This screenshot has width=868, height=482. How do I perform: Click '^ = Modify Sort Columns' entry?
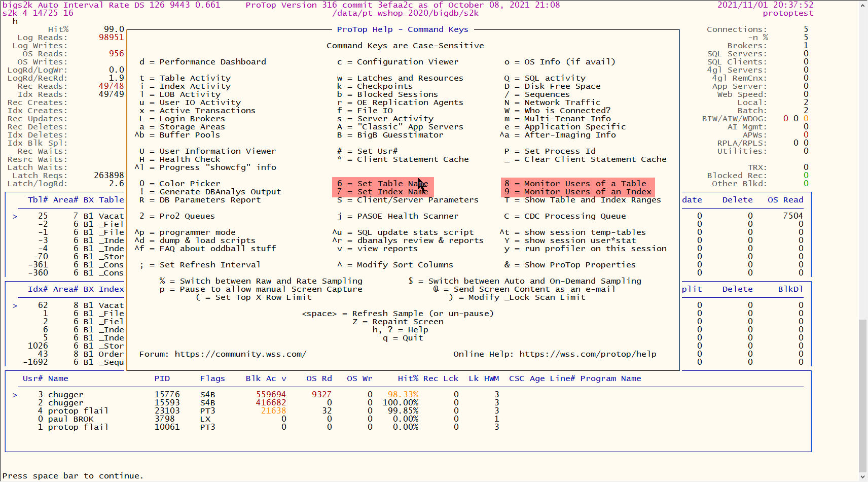click(395, 265)
